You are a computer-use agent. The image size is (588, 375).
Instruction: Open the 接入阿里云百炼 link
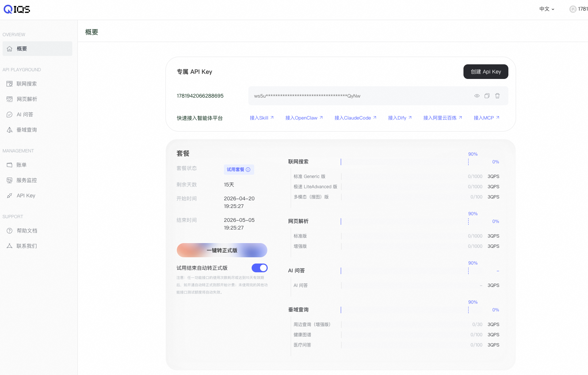pos(443,118)
